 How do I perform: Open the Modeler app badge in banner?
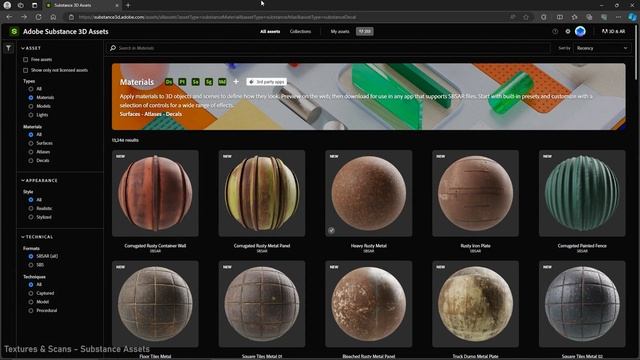point(222,82)
